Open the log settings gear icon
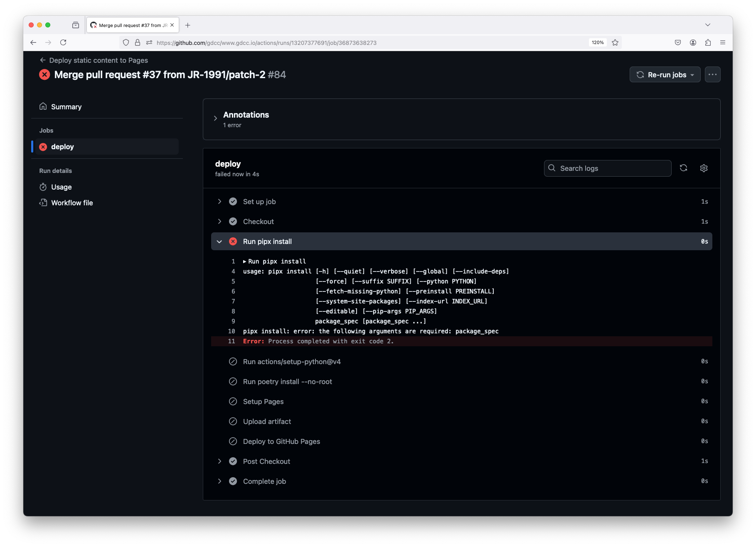756x547 pixels. coord(704,168)
